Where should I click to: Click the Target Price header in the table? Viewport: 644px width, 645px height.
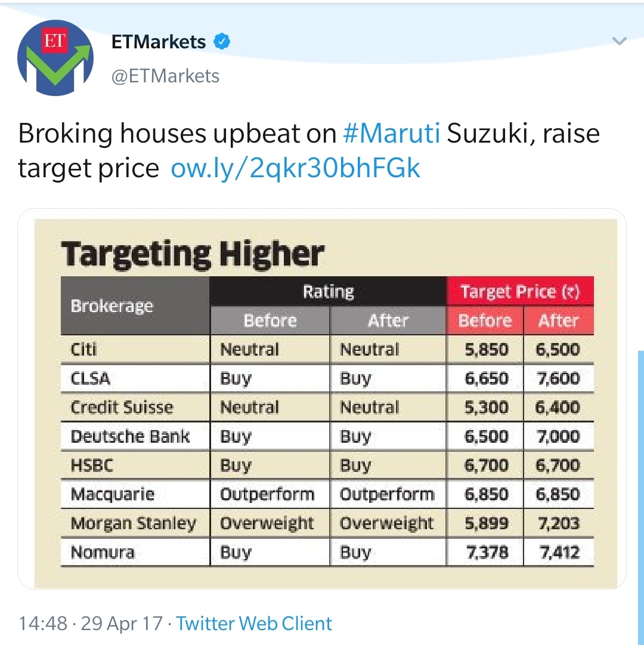(x=519, y=292)
